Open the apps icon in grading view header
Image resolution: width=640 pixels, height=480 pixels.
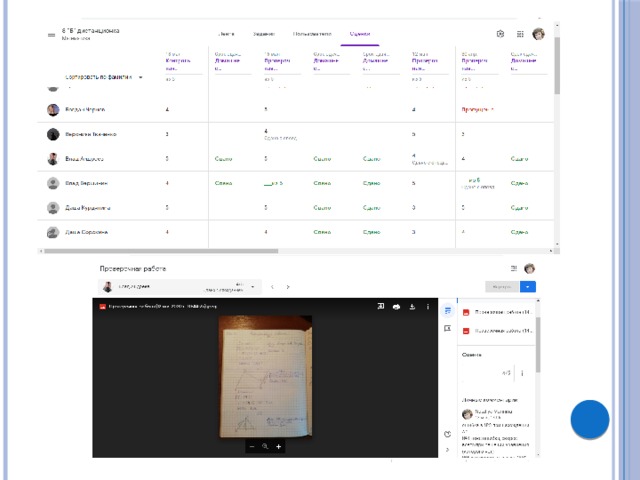click(x=514, y=268)
